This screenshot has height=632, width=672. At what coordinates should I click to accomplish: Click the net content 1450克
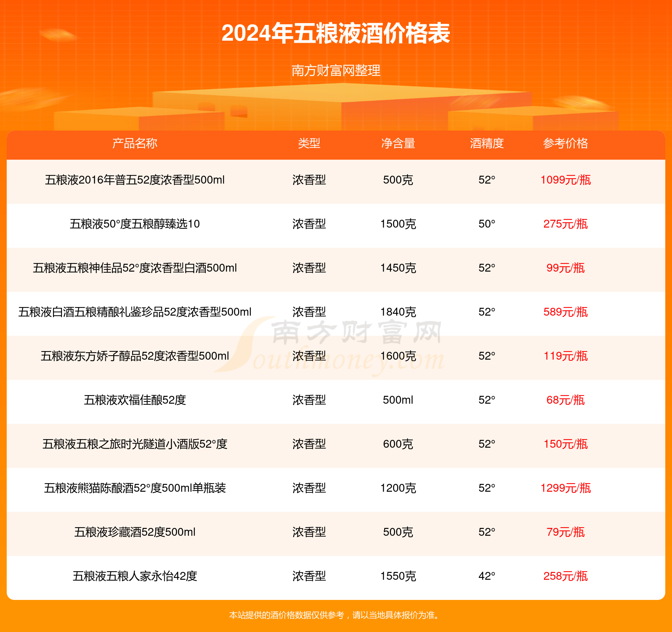[398, 268]
